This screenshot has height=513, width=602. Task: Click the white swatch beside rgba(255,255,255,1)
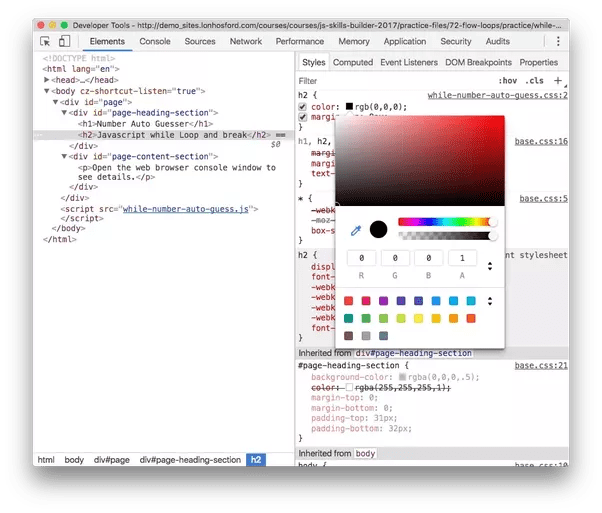[x=349, y=387]
